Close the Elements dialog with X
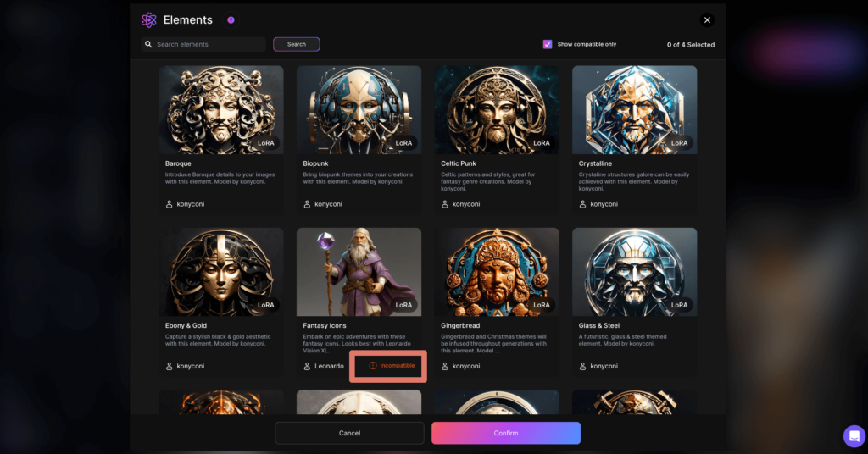 coord(707,20)
